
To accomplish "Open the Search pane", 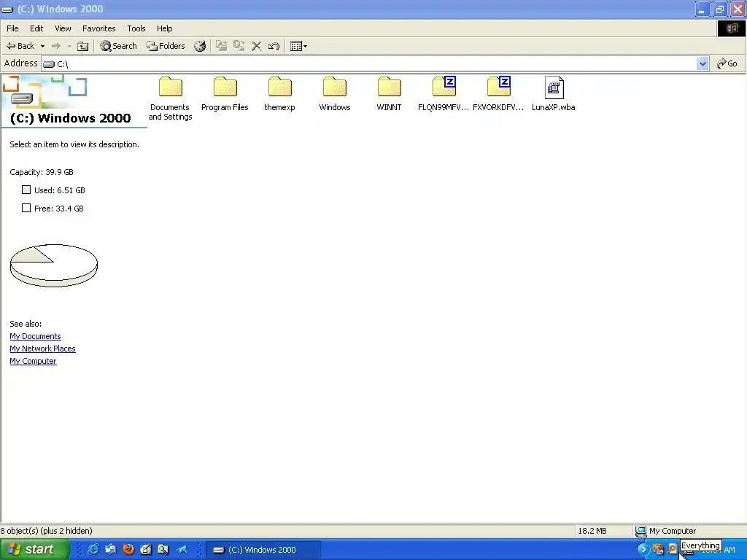I will pyautogui.click(x=118, y=46).
